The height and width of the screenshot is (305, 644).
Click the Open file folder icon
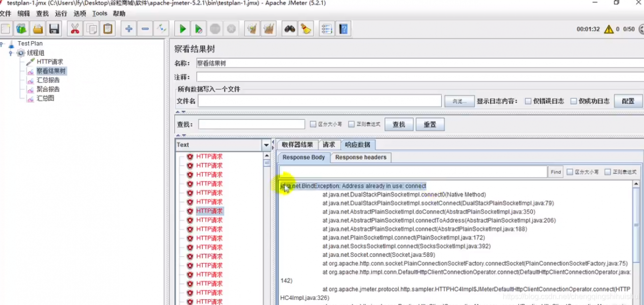38,29
